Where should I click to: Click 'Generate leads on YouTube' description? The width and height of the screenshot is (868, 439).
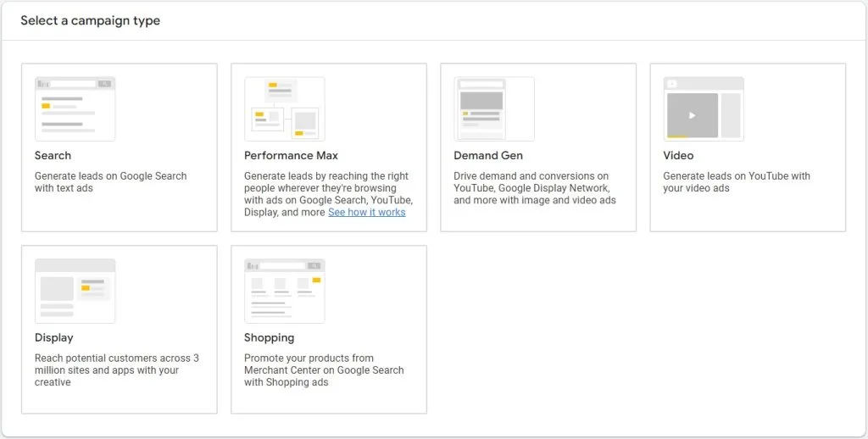coord(737,182)
